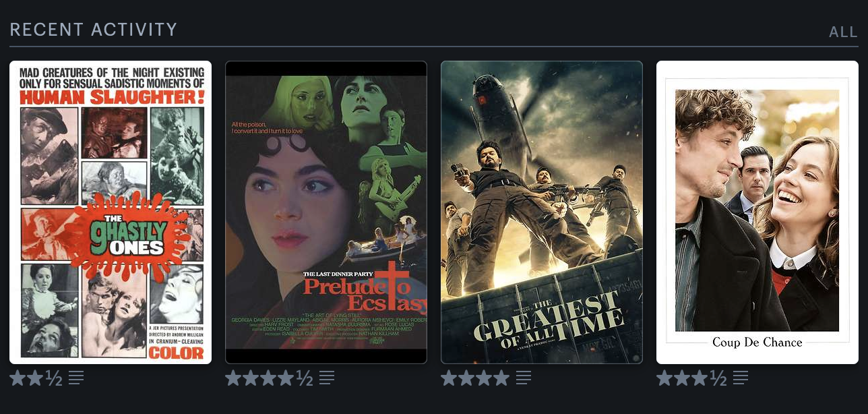Open The Greatest of All Time poster

coord(542,212)
